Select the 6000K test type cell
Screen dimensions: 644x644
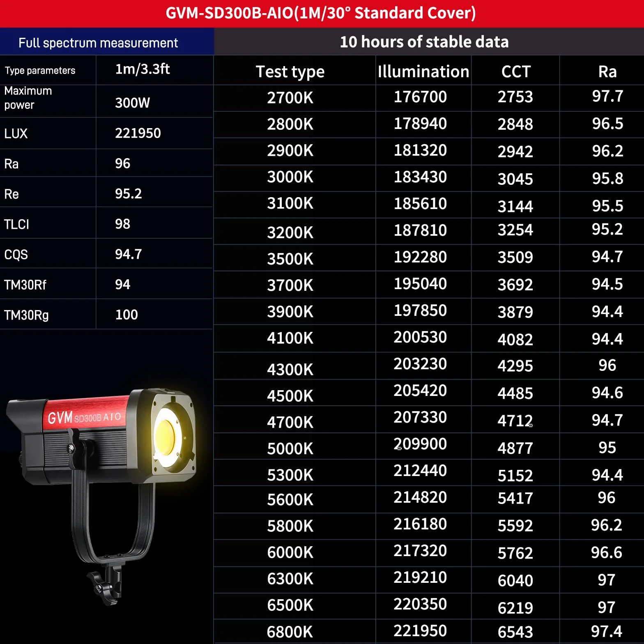click(x=290, y=552)
